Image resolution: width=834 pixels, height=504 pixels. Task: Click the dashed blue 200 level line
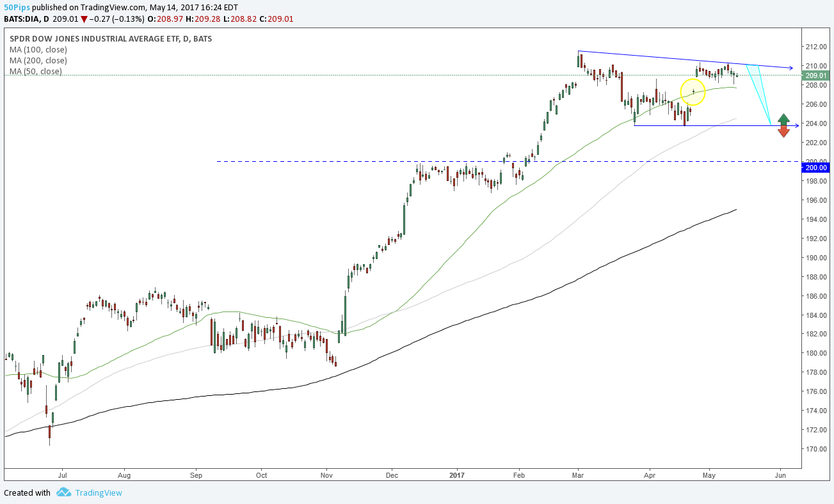(x=320, y=161)
